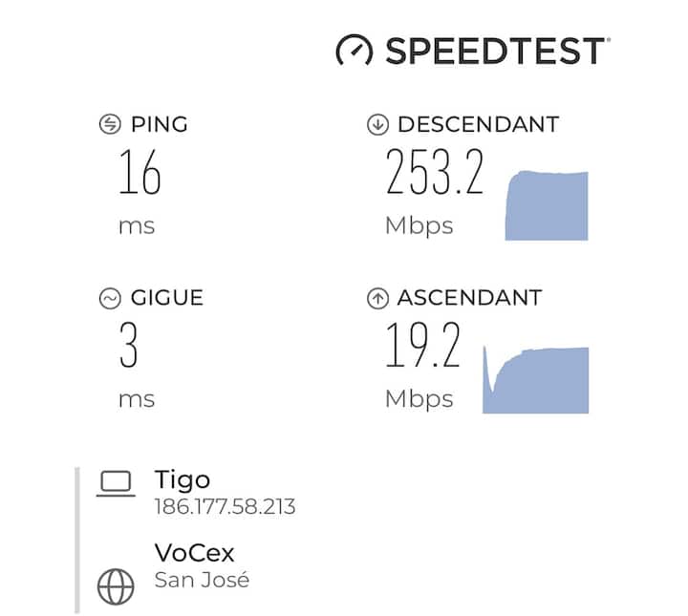Open the Tigo provider name
Screen dimensions: 688x616
[x=182, y=479]
